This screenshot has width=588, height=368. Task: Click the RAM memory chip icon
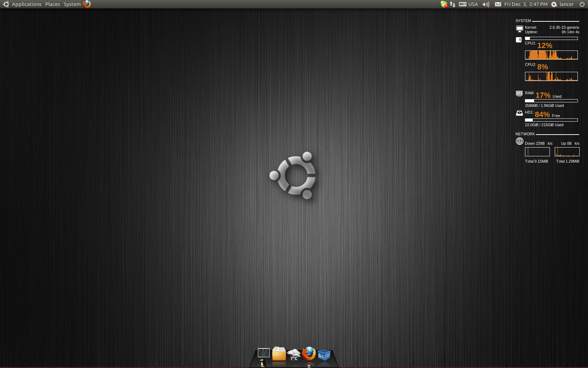(x=519, y=94)
